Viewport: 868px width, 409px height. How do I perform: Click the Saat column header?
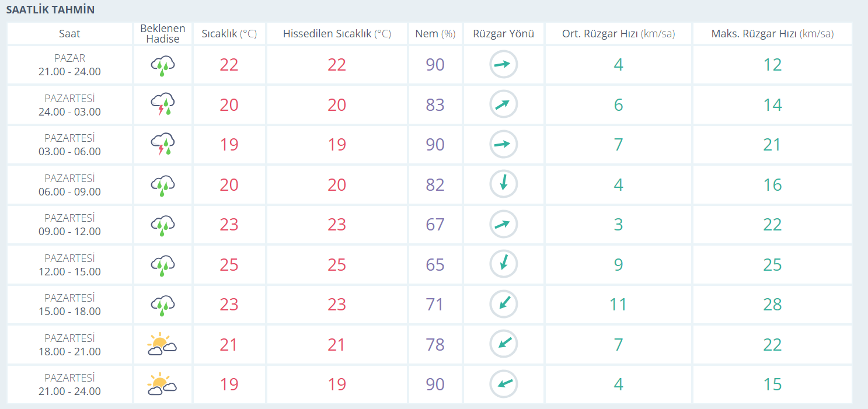69,34
